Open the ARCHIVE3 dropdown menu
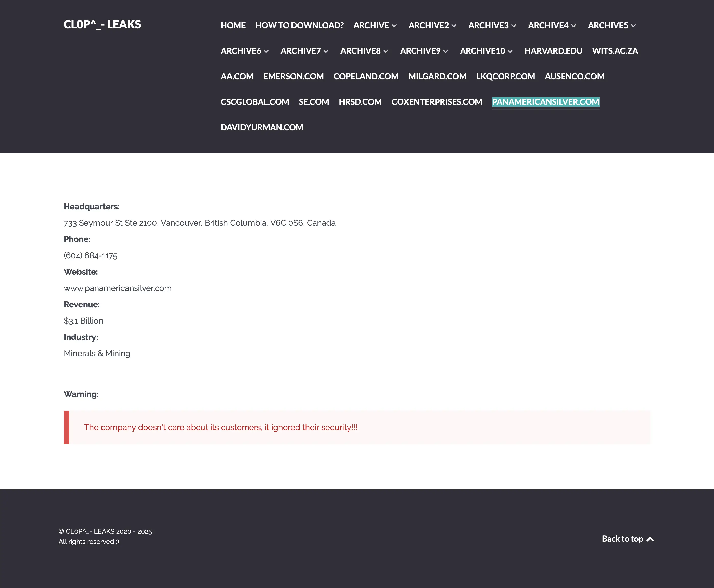The width and height of the screenshot is (714, 588). pyautogui.click(x=514, y=26)
